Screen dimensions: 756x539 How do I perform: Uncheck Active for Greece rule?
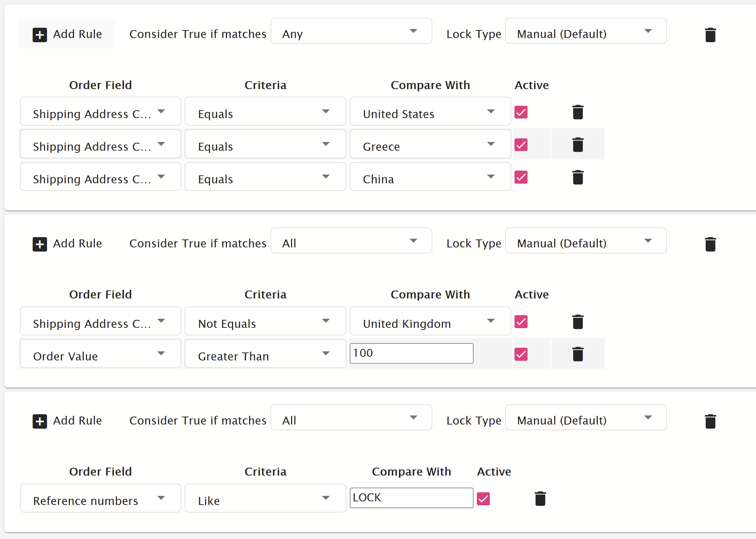click(521, 145)
